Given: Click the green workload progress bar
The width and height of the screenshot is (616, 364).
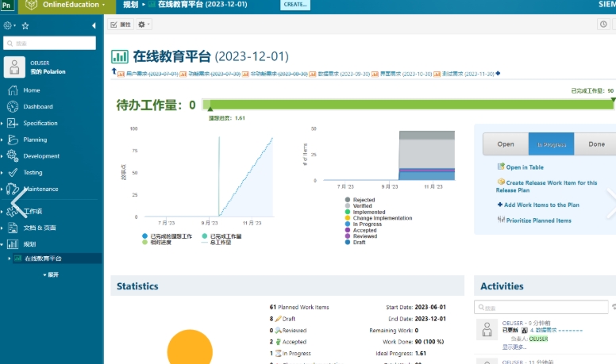Looking at the screenshot, I should click(x=408, y=105).
